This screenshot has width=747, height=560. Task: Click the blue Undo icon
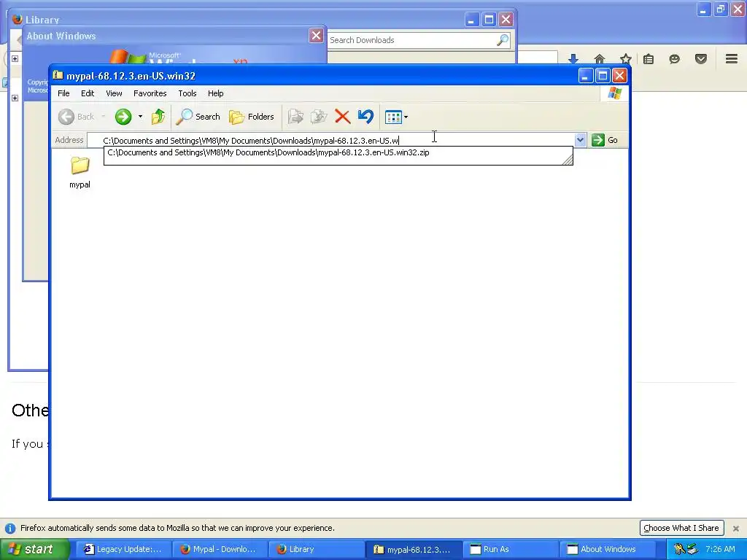point(365,117)
